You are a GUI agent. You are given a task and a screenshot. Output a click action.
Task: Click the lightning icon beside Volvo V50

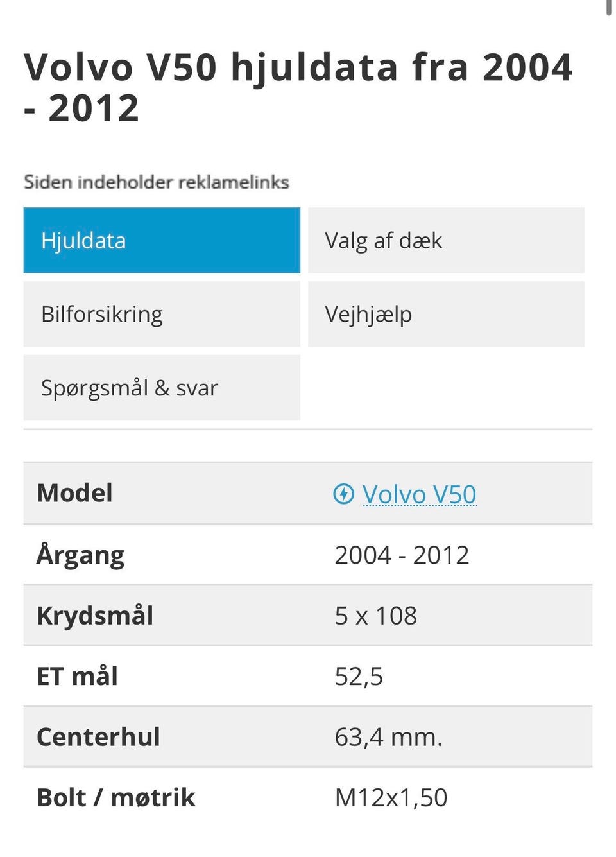(x=344, y=494)
